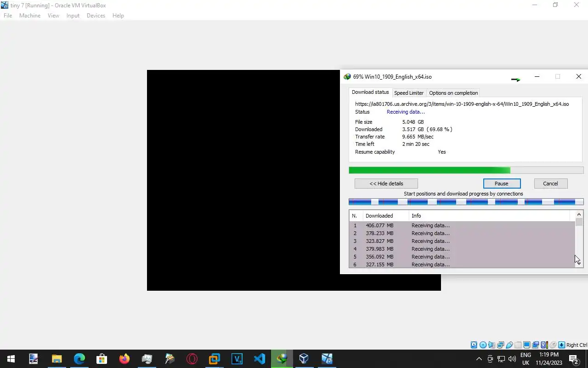The height and width of the screenshot is (368, 588).
Task: Open the volume control in system tray
Action: (x=512, y=359)
